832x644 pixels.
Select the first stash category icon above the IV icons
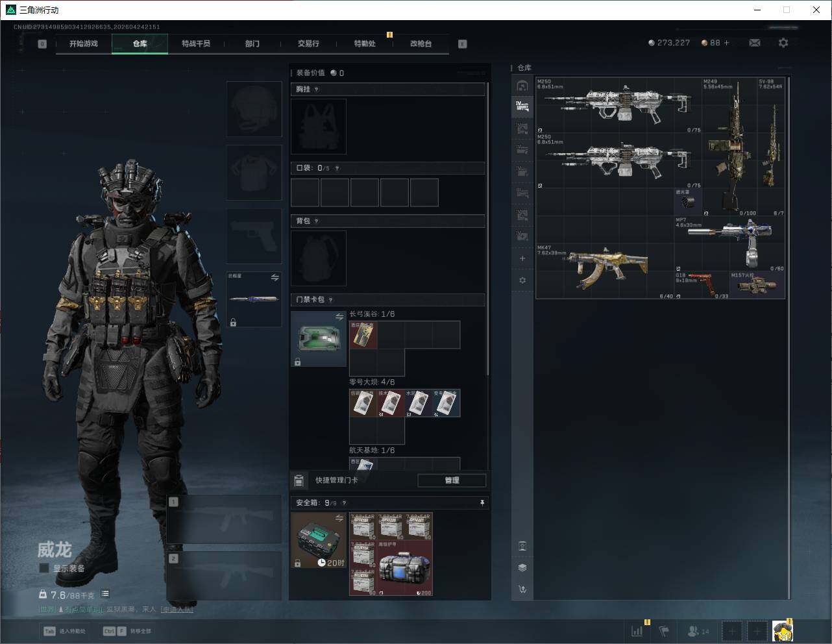click(522, 86)
